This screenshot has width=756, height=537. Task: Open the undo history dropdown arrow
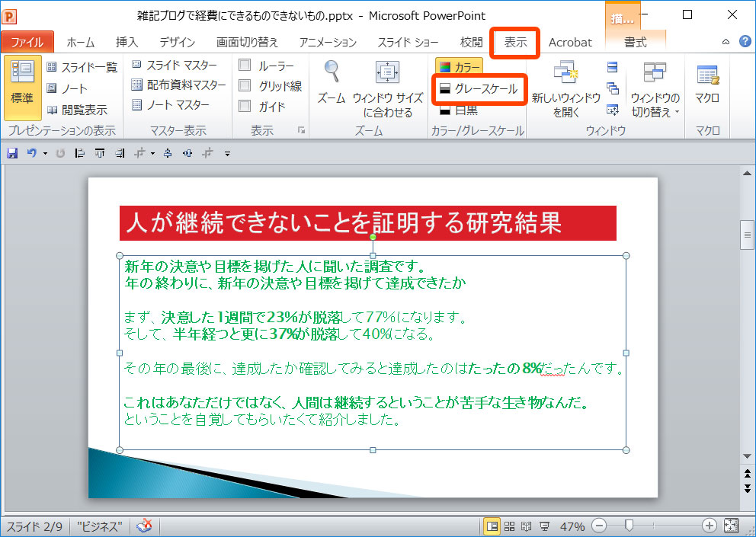(45, 154)
